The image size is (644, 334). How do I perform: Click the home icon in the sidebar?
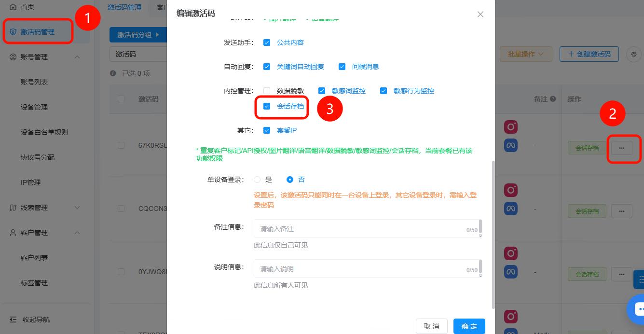click(13, 7)
